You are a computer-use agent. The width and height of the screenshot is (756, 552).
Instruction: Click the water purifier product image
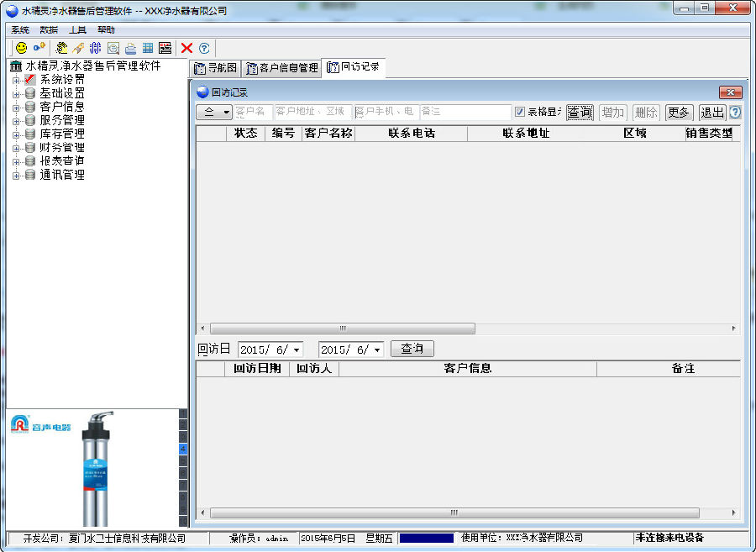[x=97, y=469]
